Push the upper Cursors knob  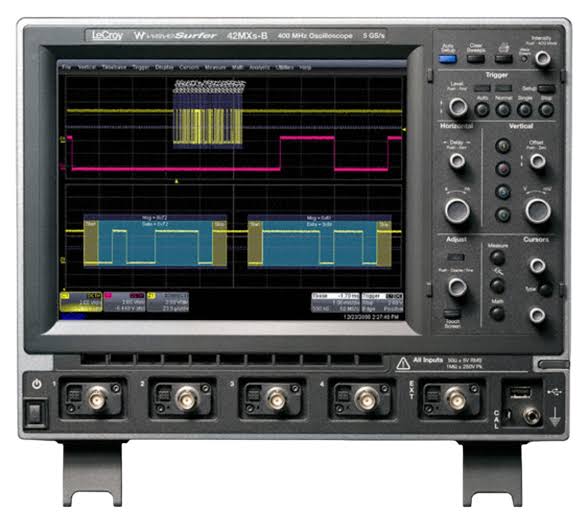tap(537, 266)
